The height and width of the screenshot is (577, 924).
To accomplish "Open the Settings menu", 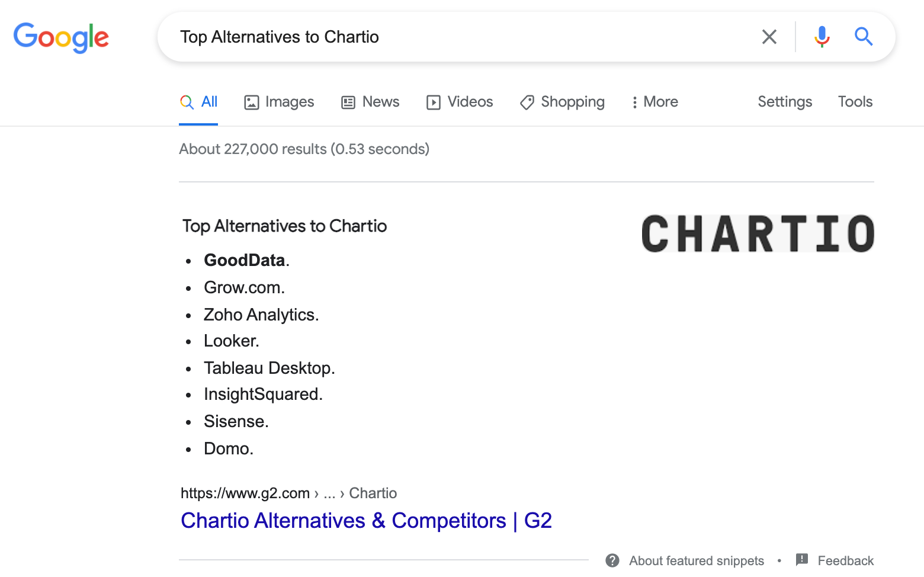I will 784,102.
